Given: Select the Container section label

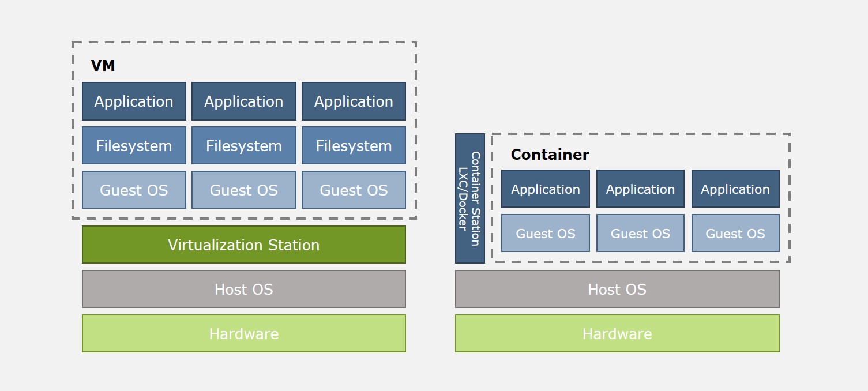Looking at the screenshot, I should click(x=549, y=154).
